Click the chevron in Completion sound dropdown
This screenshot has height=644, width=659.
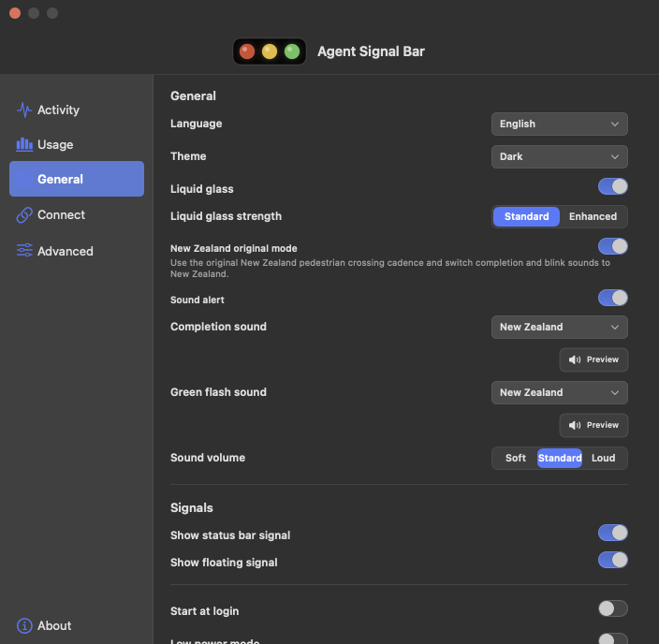[x=614, y=327]
